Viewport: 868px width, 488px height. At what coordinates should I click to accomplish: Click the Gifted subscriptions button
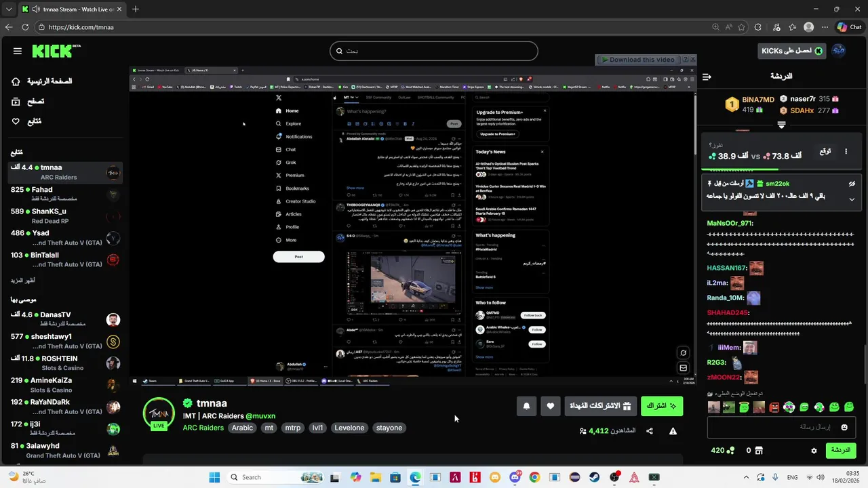pos(600,406)
